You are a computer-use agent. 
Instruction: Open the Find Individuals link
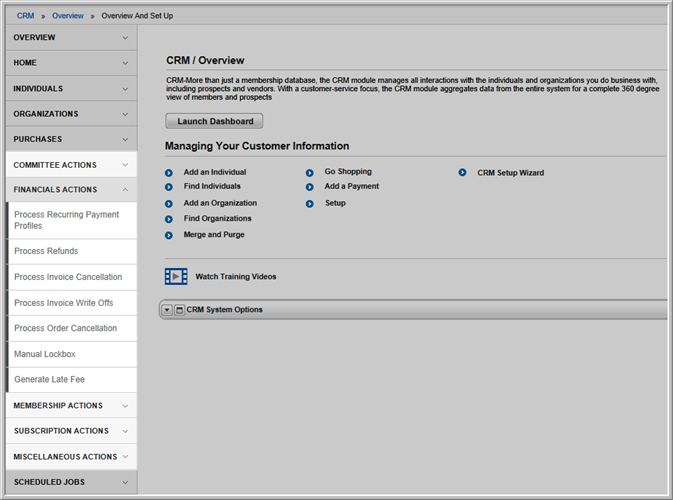point(212,186)
